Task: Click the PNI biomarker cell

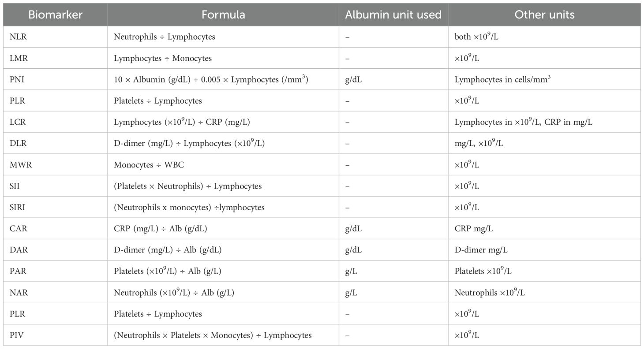Action: click(17, 79)
